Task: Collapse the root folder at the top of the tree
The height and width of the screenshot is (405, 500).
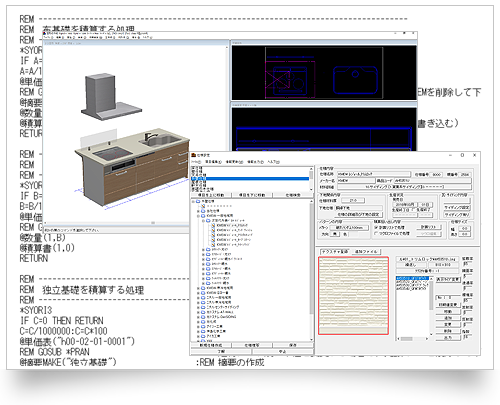Action: point(193,201)
